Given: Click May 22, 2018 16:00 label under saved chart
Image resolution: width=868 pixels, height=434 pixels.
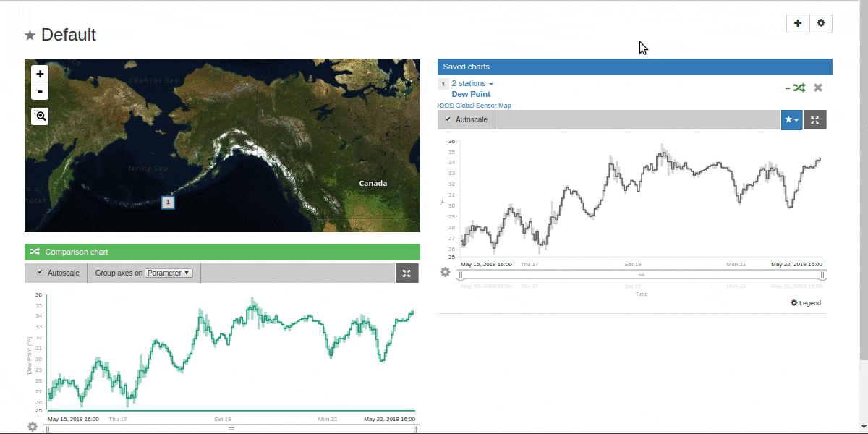Looking at the screenshot, I should [797, 264].
